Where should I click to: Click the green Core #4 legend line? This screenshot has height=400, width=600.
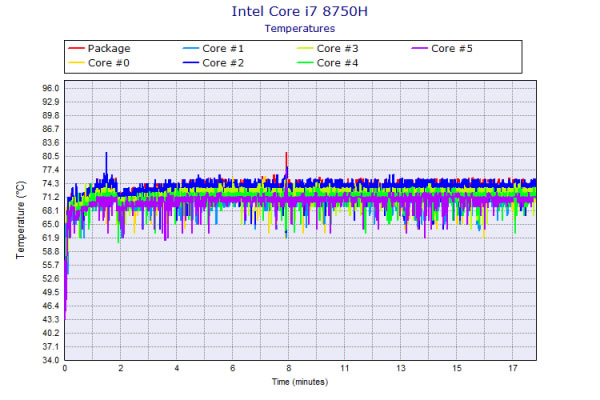click(305, 63)
